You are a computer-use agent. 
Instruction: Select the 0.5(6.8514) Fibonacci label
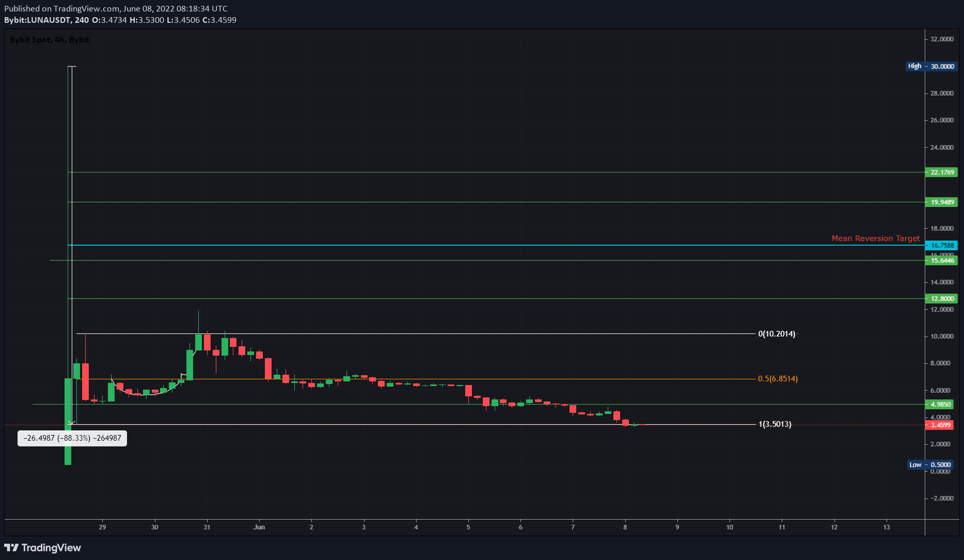(778, 378)
